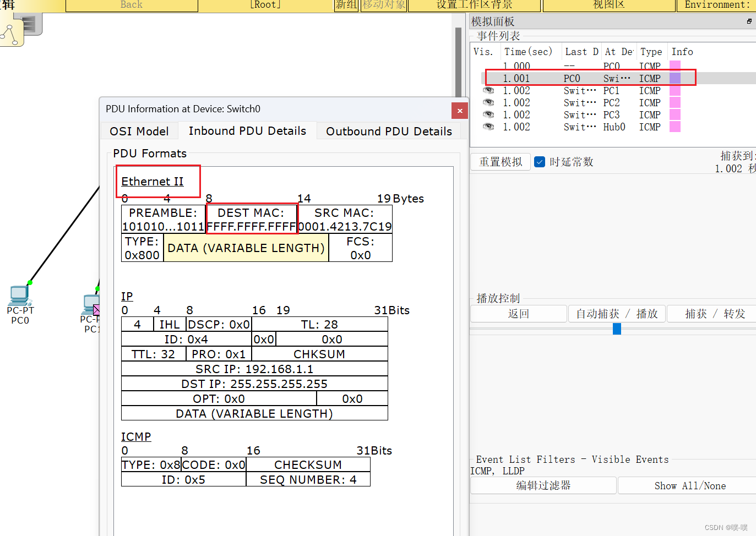The width and height of the screenshot is (756, 536).
Task: Select event row with At Device PC1
Action: coord(618,90)
